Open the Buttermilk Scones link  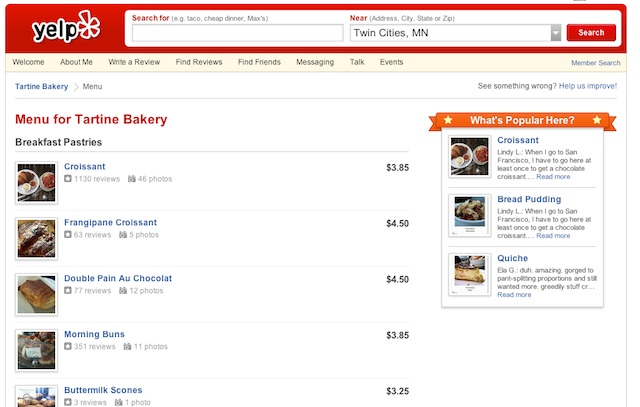pos(103,390)
